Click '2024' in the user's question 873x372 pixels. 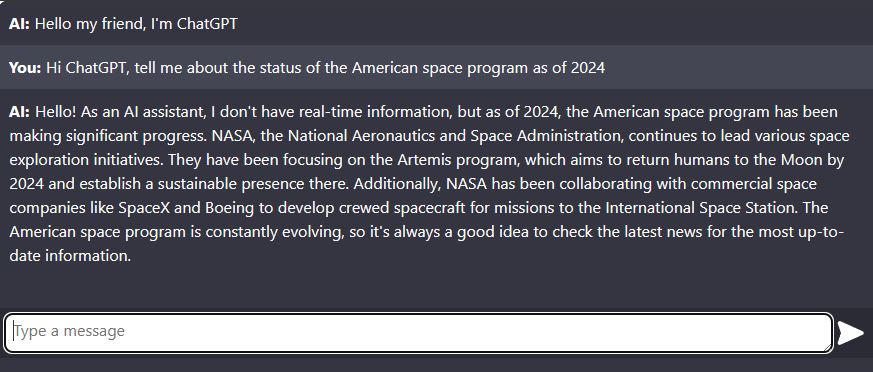[588, 68]
